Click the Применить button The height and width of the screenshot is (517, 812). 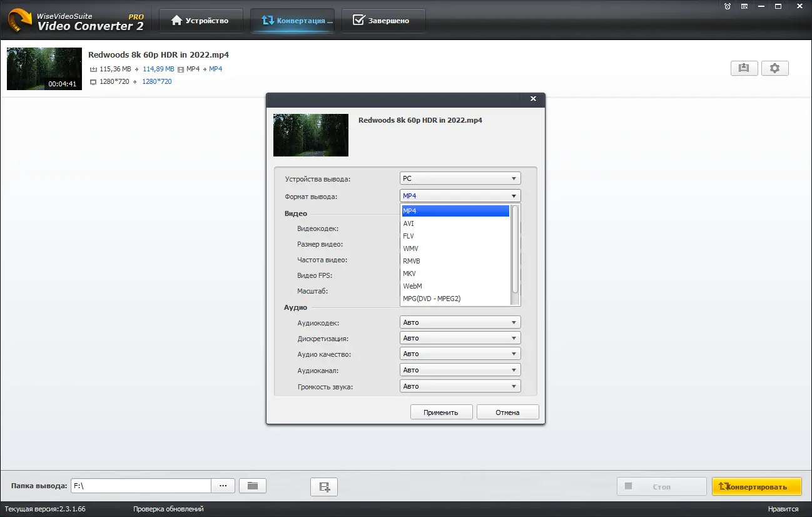point(441,412)
